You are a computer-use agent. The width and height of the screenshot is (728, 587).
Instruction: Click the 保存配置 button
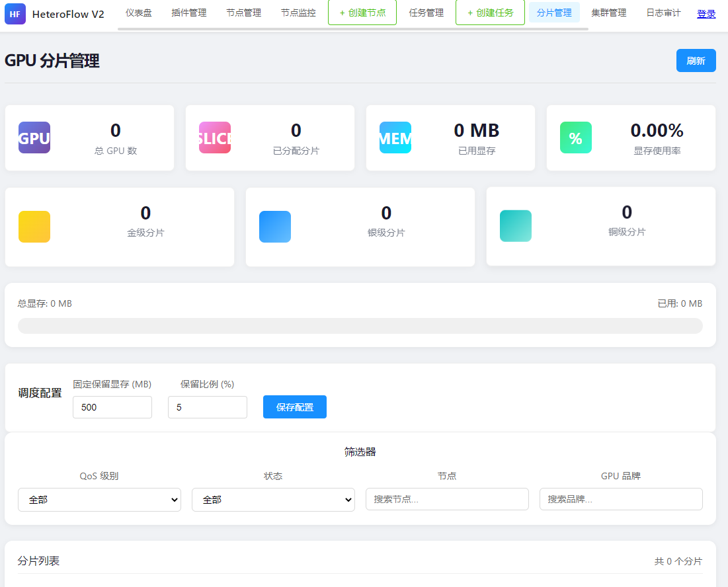coord(295,407)
